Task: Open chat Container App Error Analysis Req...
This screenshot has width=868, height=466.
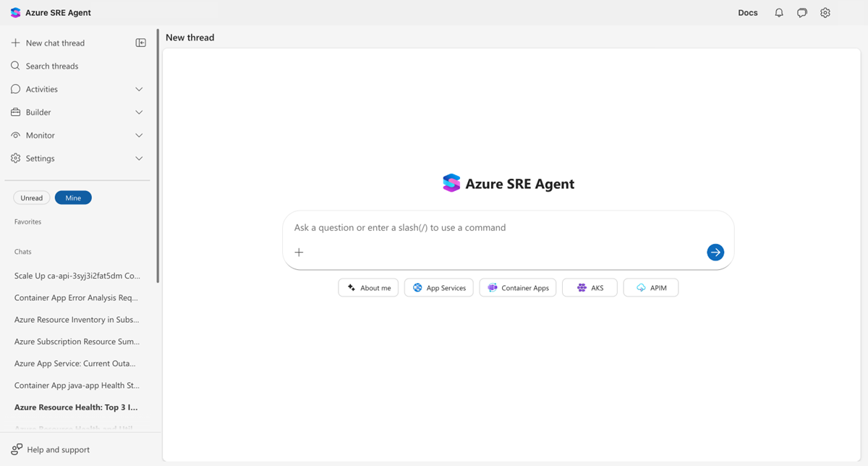Action: [76, 297]
